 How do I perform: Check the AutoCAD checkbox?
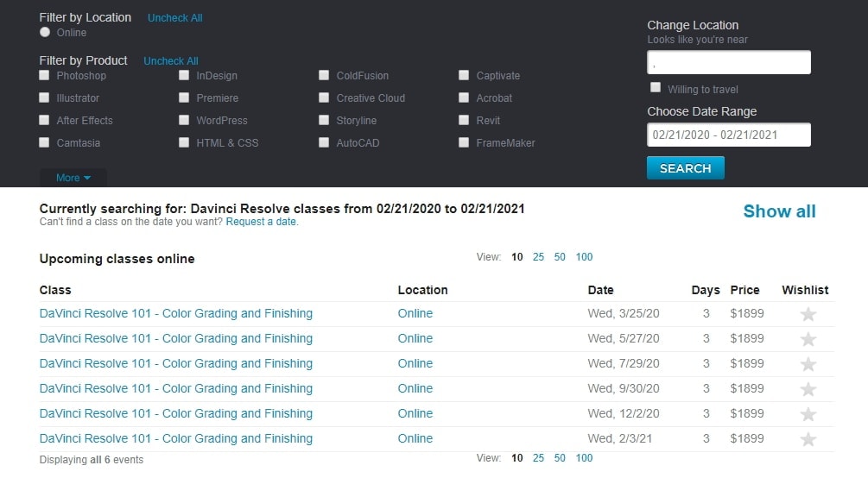point(324,142)
